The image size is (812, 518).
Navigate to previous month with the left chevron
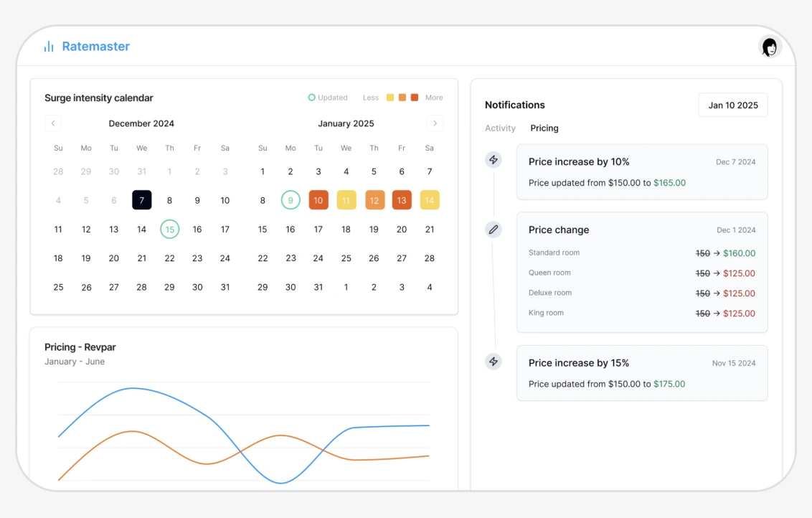point(53,123)
